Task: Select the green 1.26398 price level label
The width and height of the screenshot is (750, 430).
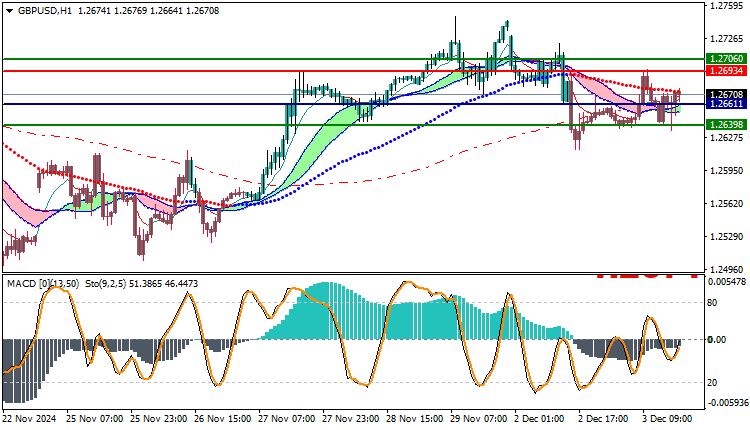Action: tap(727, 125)
